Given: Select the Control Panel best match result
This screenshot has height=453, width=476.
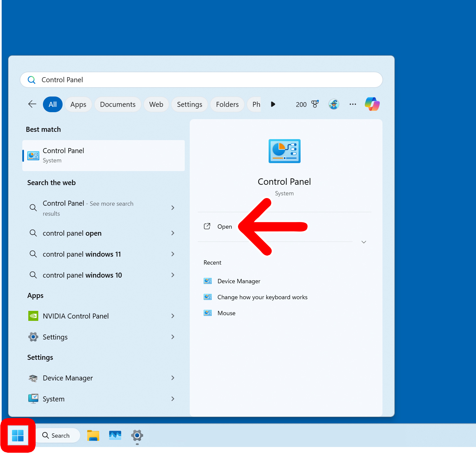Looking at the screenshot, I should [x=103, y=155].
